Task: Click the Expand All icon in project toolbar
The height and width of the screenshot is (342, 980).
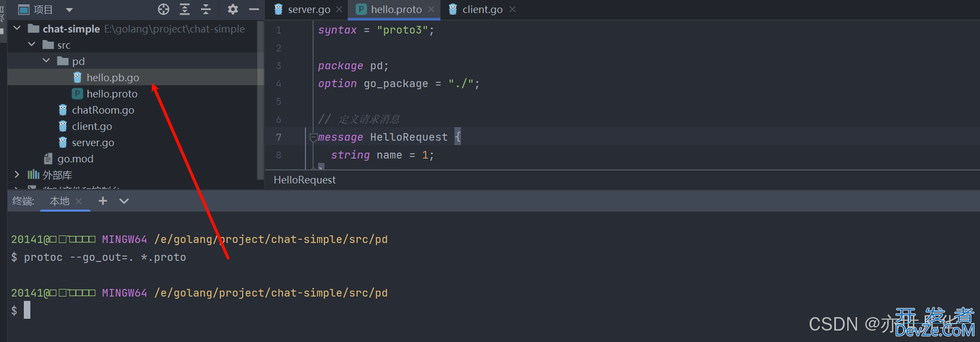Action: point(185,9)
